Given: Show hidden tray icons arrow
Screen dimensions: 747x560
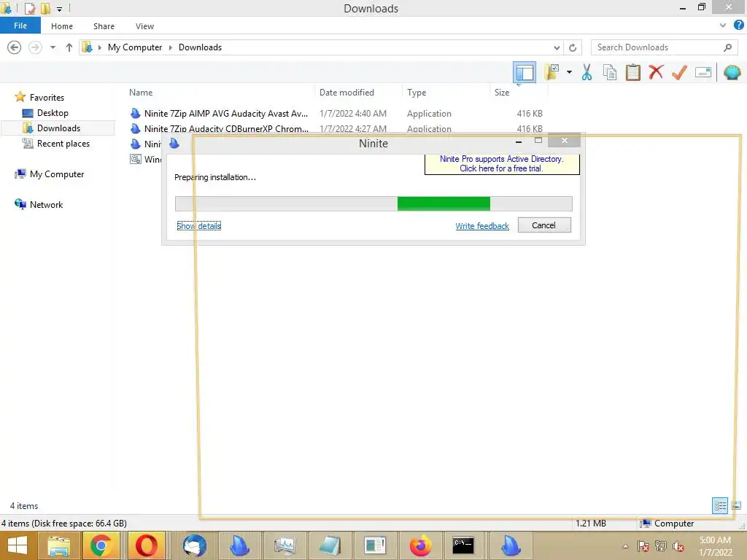Looking at the screenshot, I should (625, 546).
